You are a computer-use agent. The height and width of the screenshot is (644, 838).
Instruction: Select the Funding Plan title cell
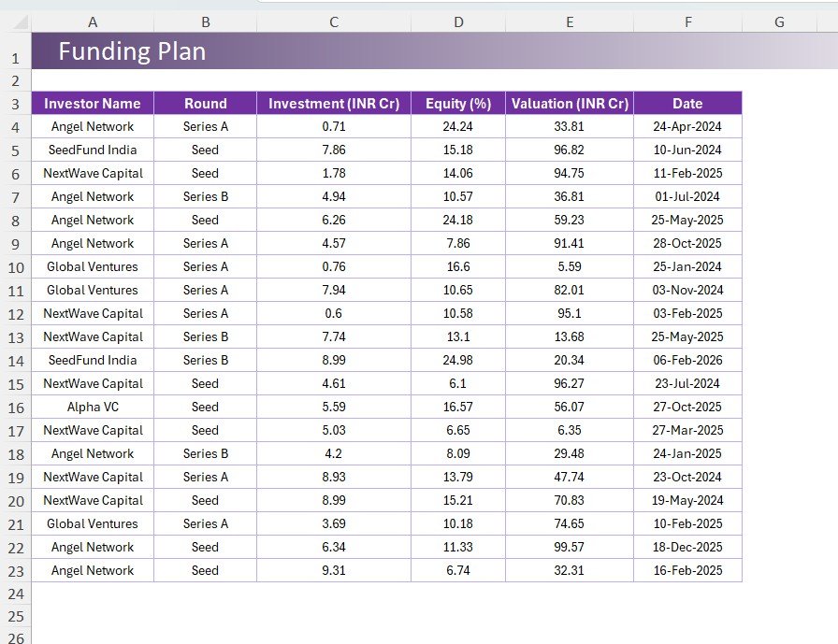point(133,51)
